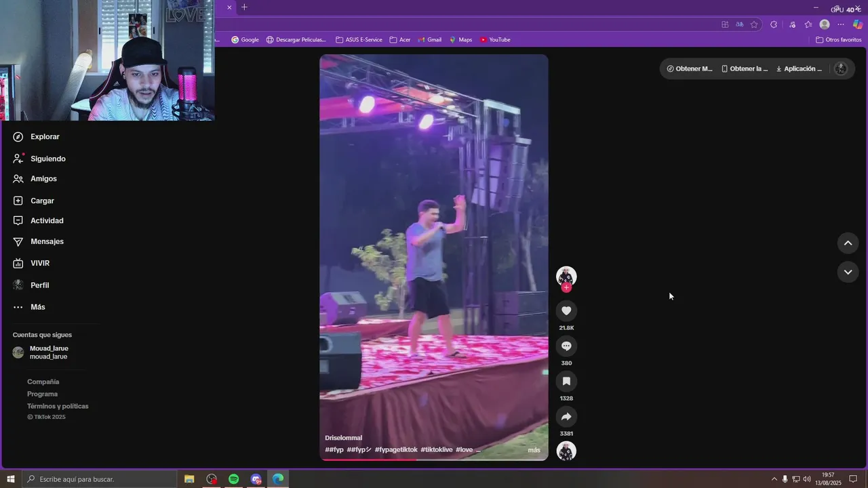Expand the Más sidebar menu
This screenshot has width=868, height=488.
click(29, 307)
